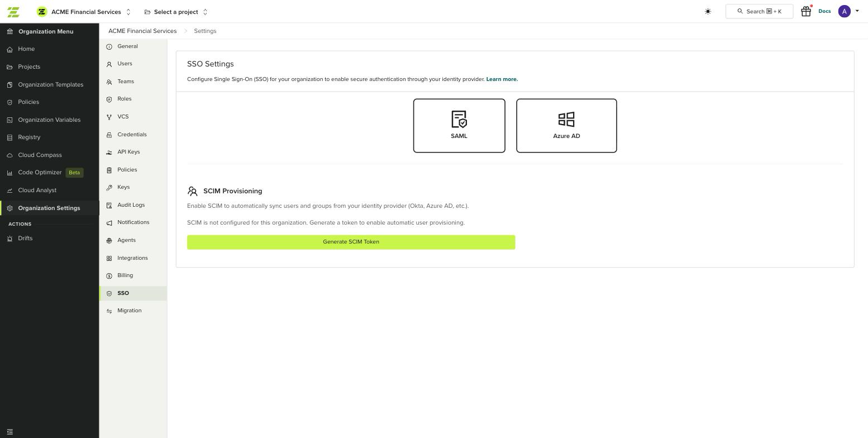Open the ACME Financial Services organization switcher
Screen dimensions: 868x438
click(x=84, y=12)
